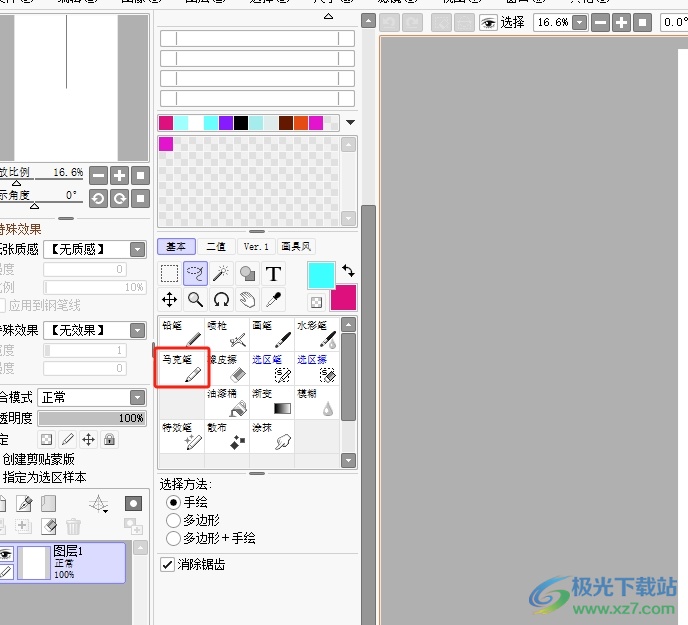Pick the 喷枪 airbrush tool
The image size is (688, 625).
pyautogui.click(x=227, y=334)
